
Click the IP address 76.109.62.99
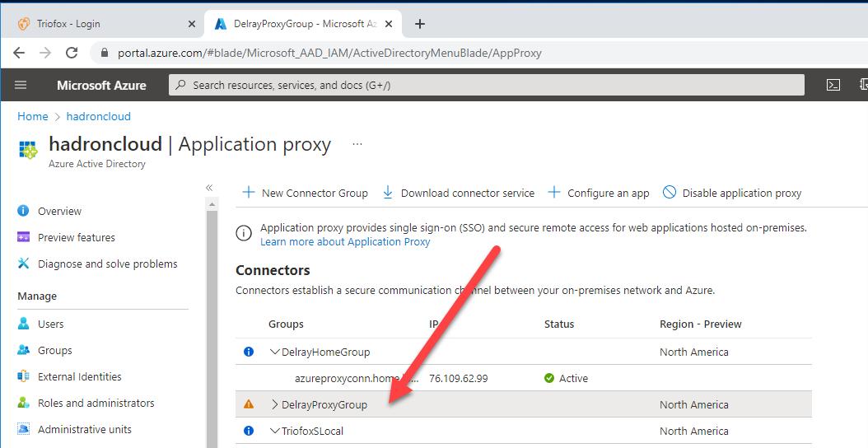[x=459, y=379]
